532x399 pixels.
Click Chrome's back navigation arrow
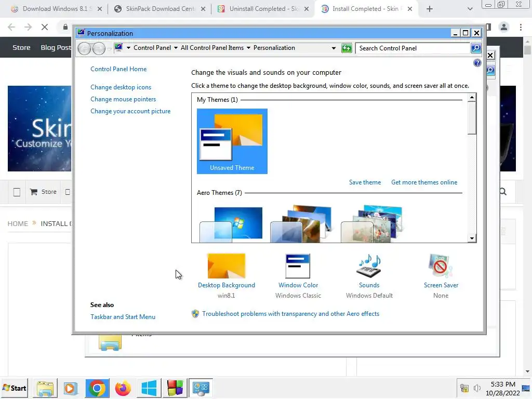click(11, 27)
